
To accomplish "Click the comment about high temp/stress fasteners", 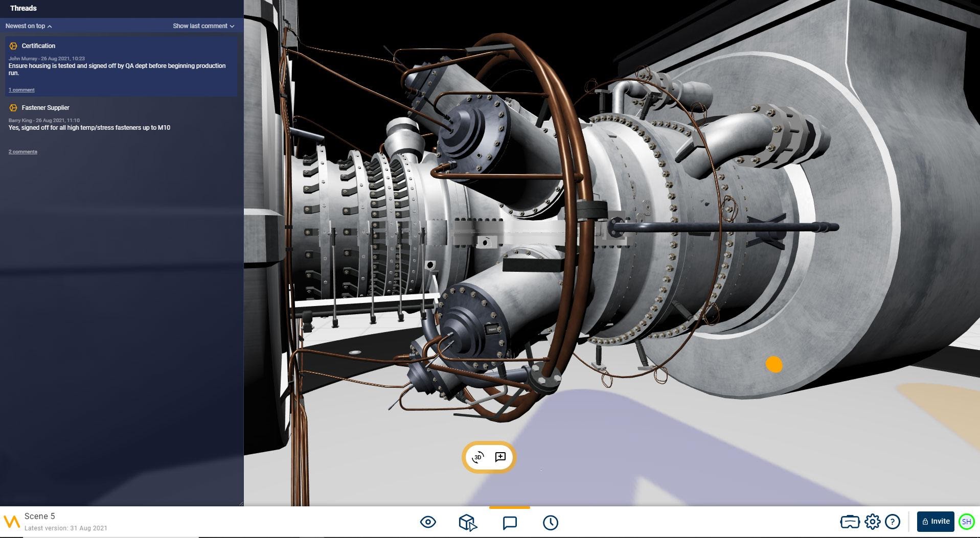I will (x=89, y=128).
